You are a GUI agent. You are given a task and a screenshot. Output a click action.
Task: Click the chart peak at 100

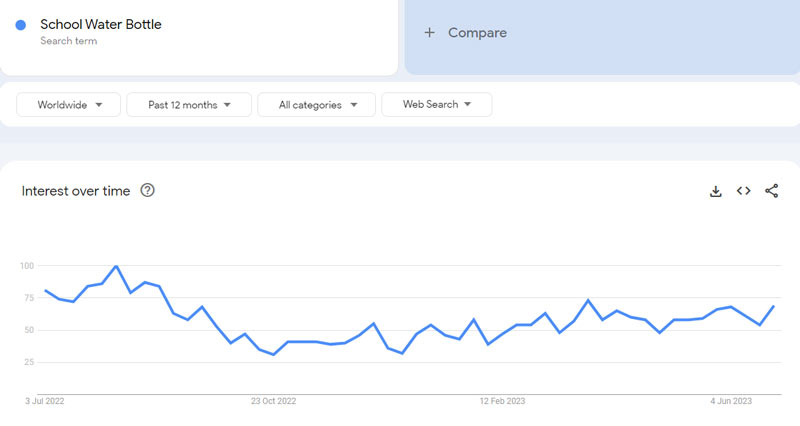(x=117, y=266)
